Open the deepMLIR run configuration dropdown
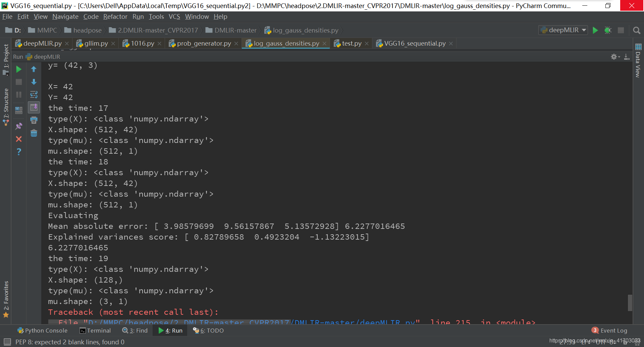 point(563,30)
